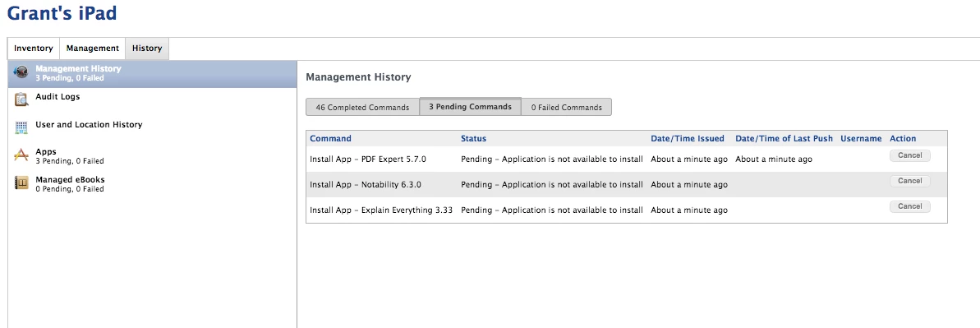Click PDF Expert last push 'About a minute ago'
Screen dimensions: 980x328
point(774,159)
